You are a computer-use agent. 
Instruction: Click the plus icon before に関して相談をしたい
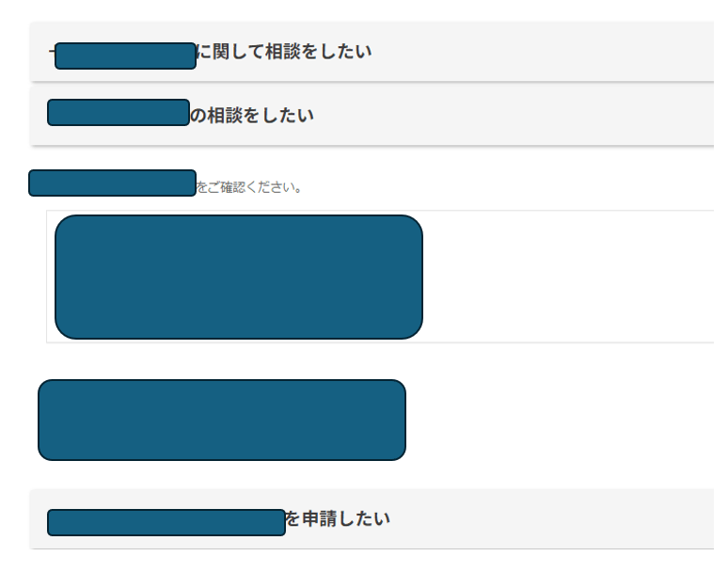coord(52,51)
